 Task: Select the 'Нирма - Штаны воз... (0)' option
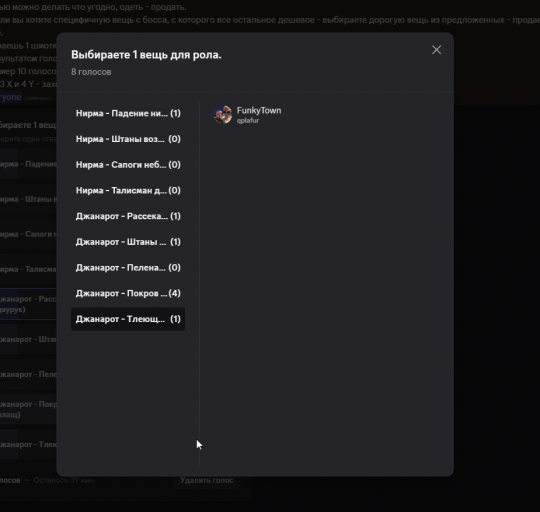click(x=128, y=139)
